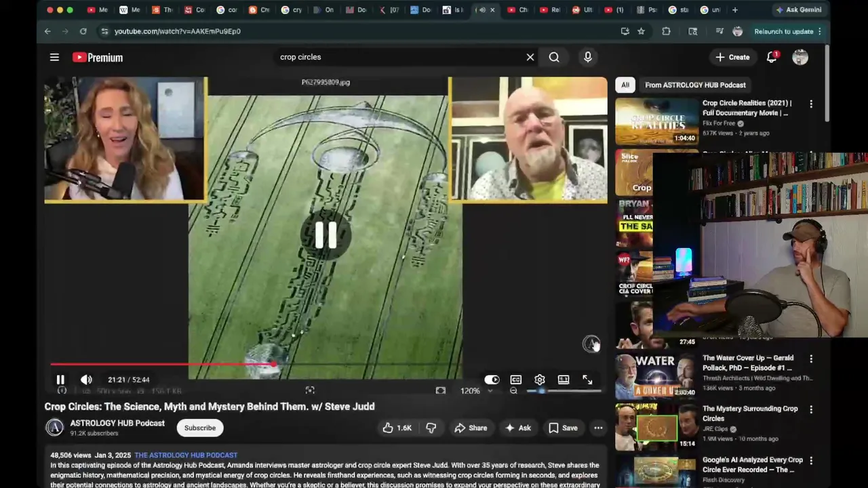Viewport: 868px width, 488px height.
Task: Open the account avatar menu in YouTube
Action: point(800,58)
